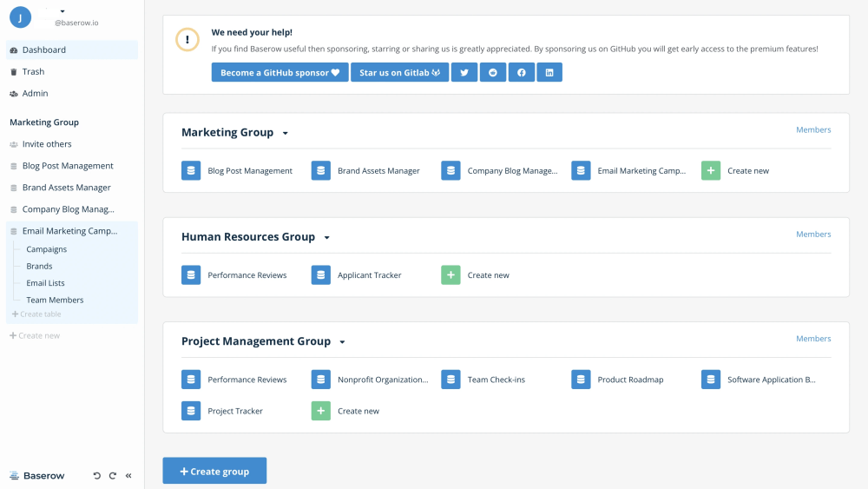The width and height of the screenshot is (868, 489).
Task: Select Campaigns table in sidebar tree
Action: (x=46, y=249)
